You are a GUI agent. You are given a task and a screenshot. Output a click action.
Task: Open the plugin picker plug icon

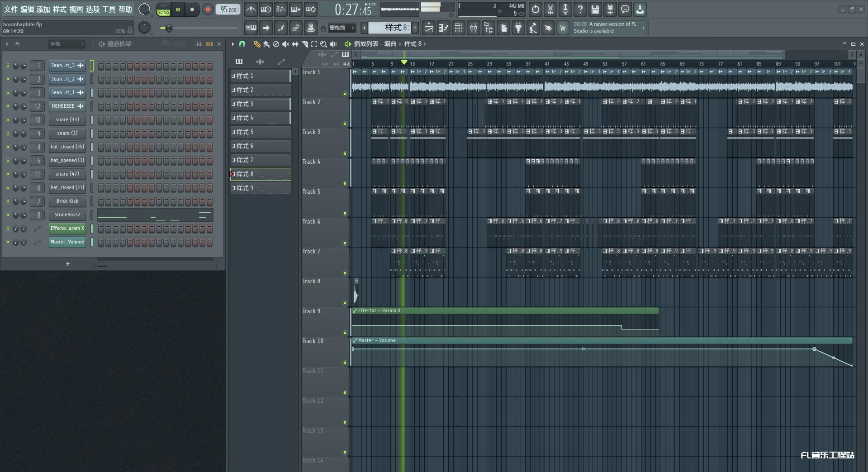coord(518,28)
